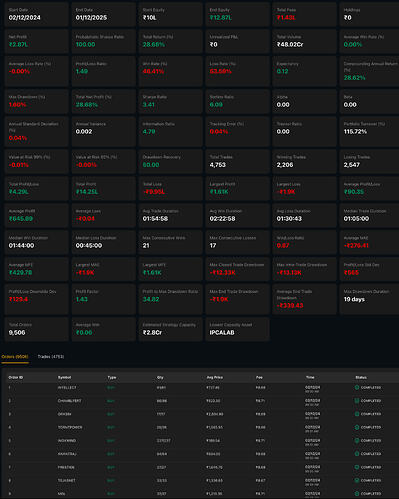Select the INTELLECT symbol cell
This screenshot has width=399, height=499.
coord(67,388)
